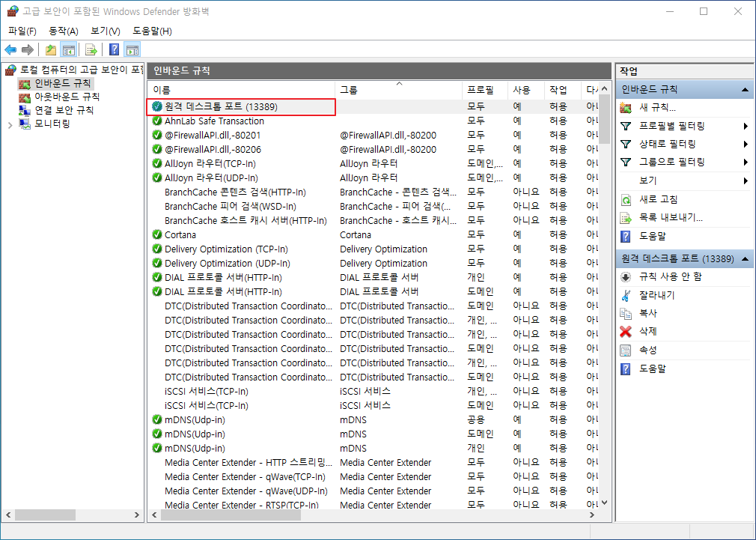Click the 복사 copy icon
This screenshot has height=540, width=756.
click(626, 313)
